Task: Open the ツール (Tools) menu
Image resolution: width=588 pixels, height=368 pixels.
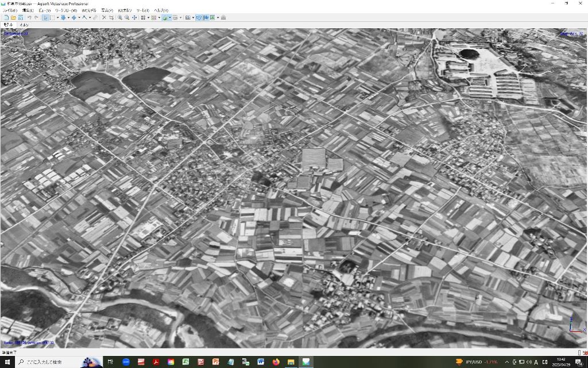Action: click(x=142, y=10)
